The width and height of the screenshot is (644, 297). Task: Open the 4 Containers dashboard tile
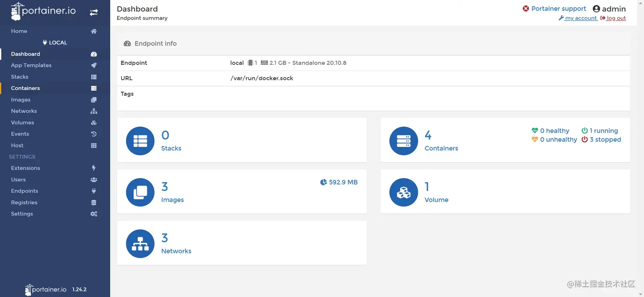505,140
